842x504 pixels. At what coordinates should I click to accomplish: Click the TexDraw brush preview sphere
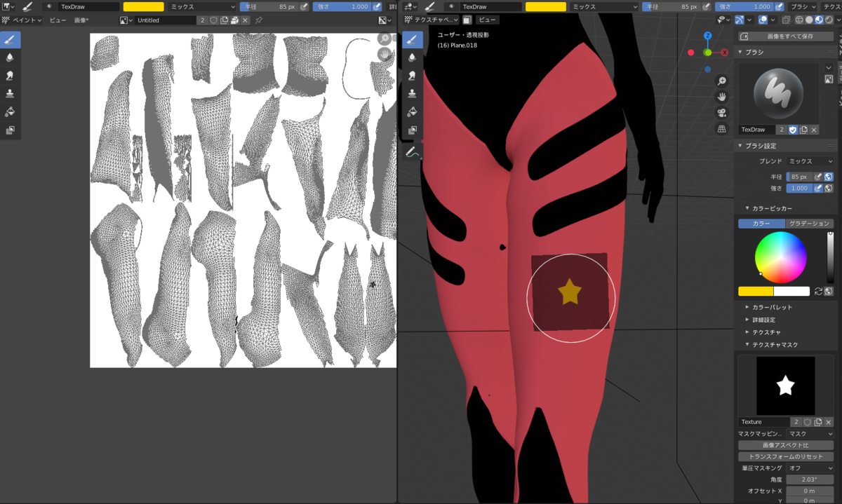pyautogui.click(x=777, y=94)
